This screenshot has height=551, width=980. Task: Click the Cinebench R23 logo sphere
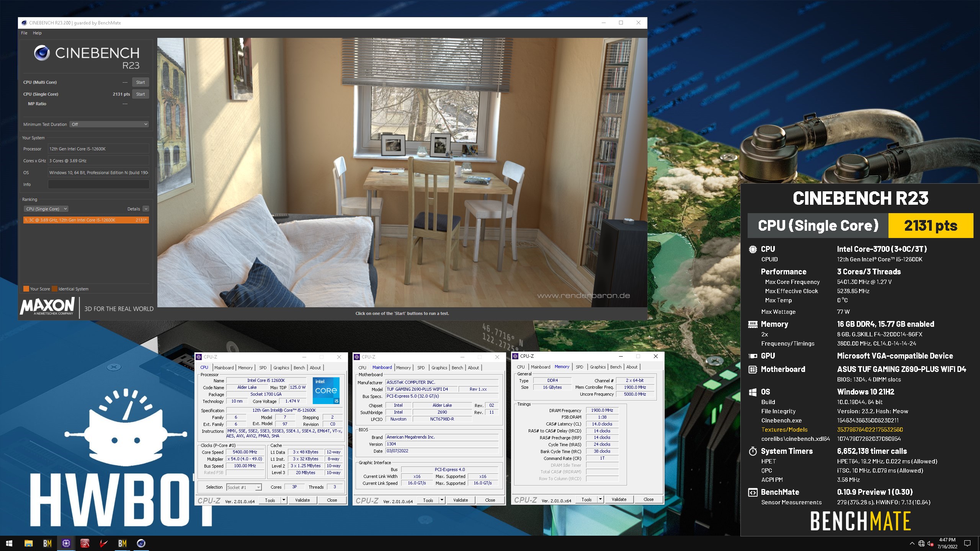[42, 53]
